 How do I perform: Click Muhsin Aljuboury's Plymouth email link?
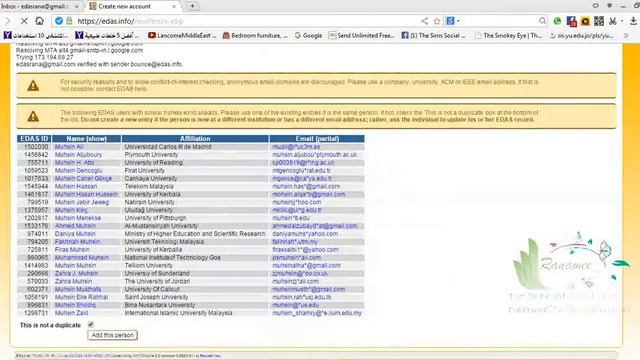pos(315,155)
